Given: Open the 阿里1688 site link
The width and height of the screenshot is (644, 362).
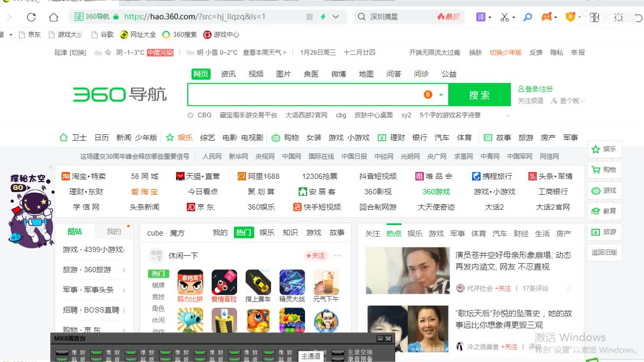Looking at the screenshot, I should [258, 176].
